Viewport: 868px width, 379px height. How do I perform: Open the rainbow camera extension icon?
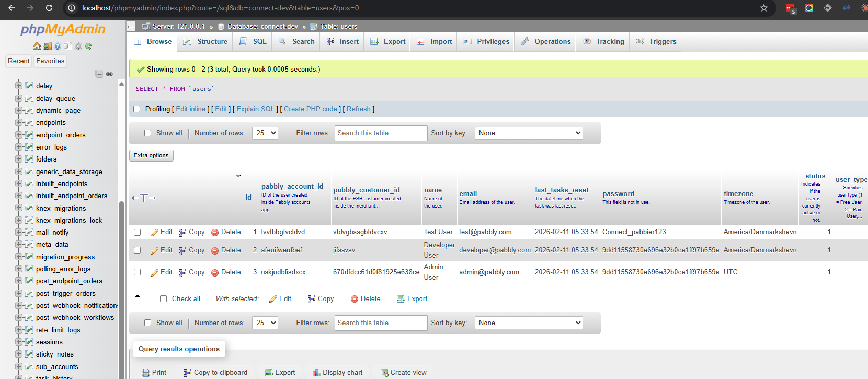[x=809, y=8]
